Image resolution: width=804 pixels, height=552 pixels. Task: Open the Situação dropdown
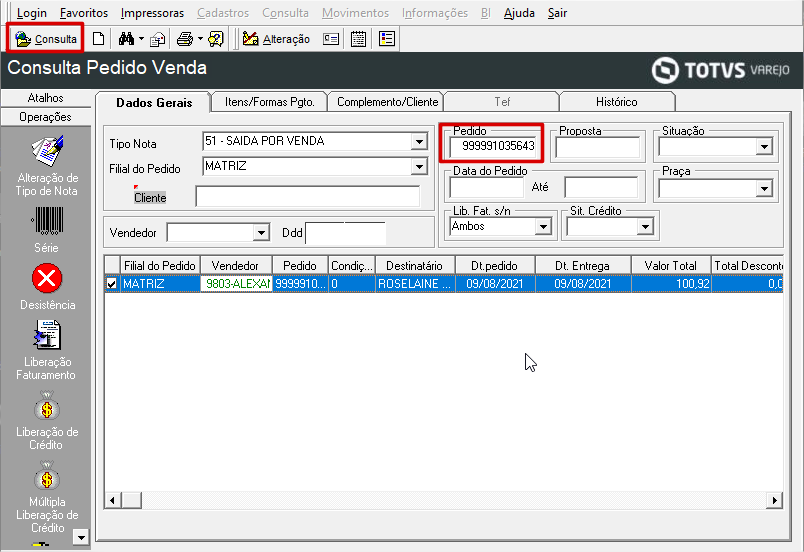[x=764, y=147]
